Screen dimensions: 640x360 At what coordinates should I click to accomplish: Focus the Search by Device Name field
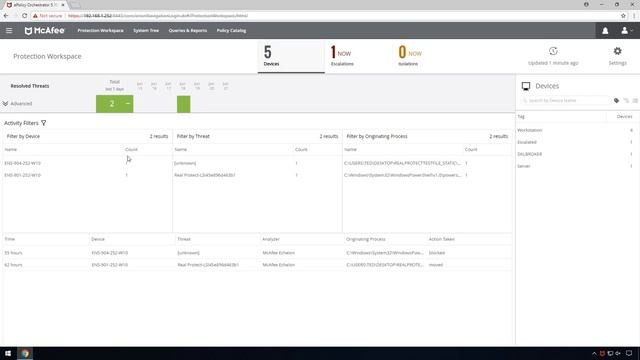[x=565, y=100]
